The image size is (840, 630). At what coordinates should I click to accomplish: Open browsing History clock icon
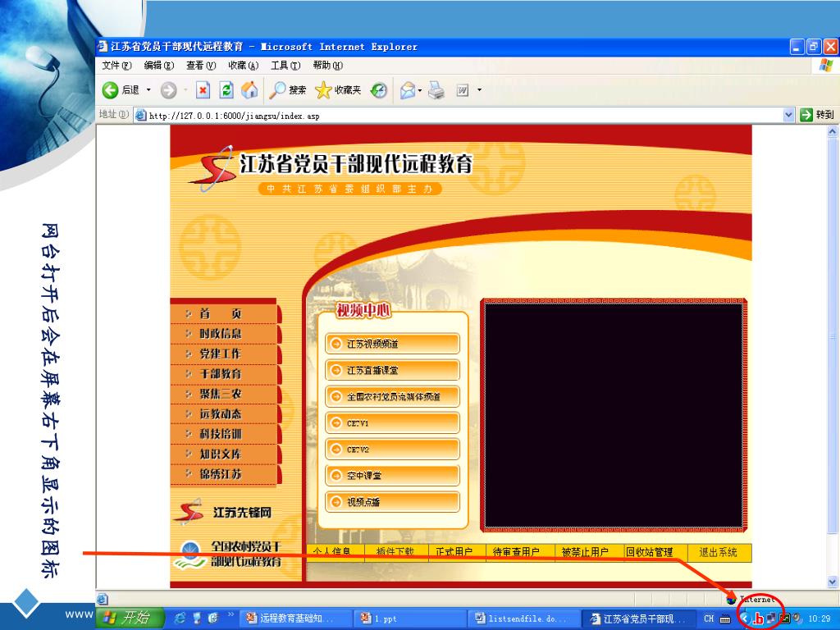coord(379,90)
